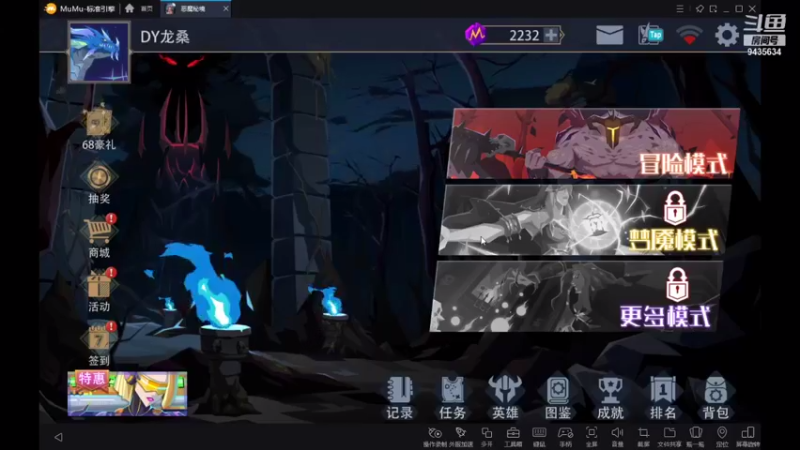Open the mail envelope icon

[x=610, y=35]
